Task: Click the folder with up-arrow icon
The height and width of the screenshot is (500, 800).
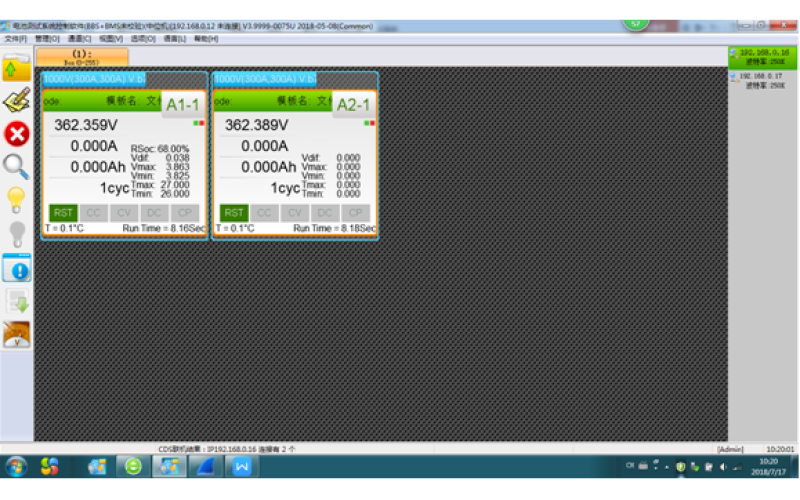Action: tap(16, 68)
